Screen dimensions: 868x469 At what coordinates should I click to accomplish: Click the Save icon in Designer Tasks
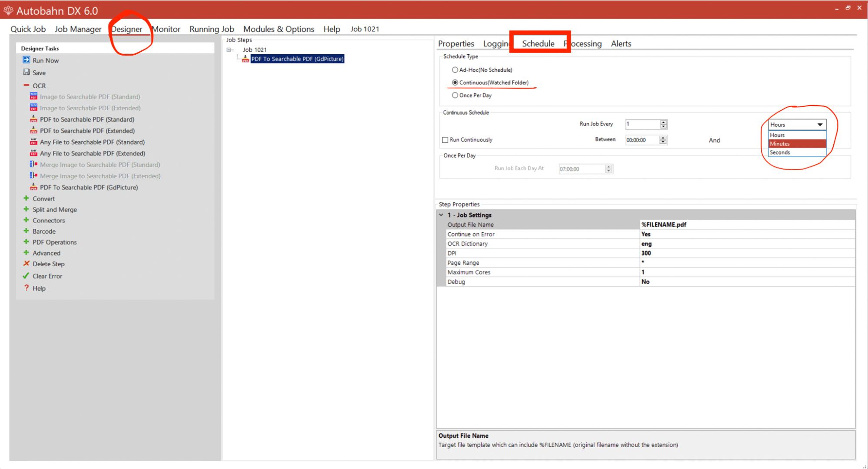point(27,73)
